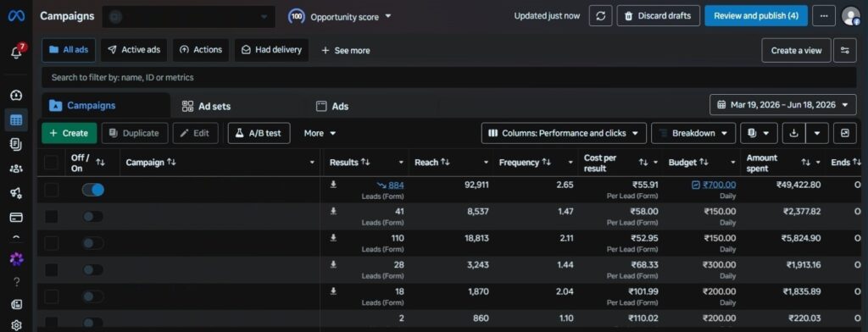
Task: Select the Had delivery view
Action: pos(272,50)
